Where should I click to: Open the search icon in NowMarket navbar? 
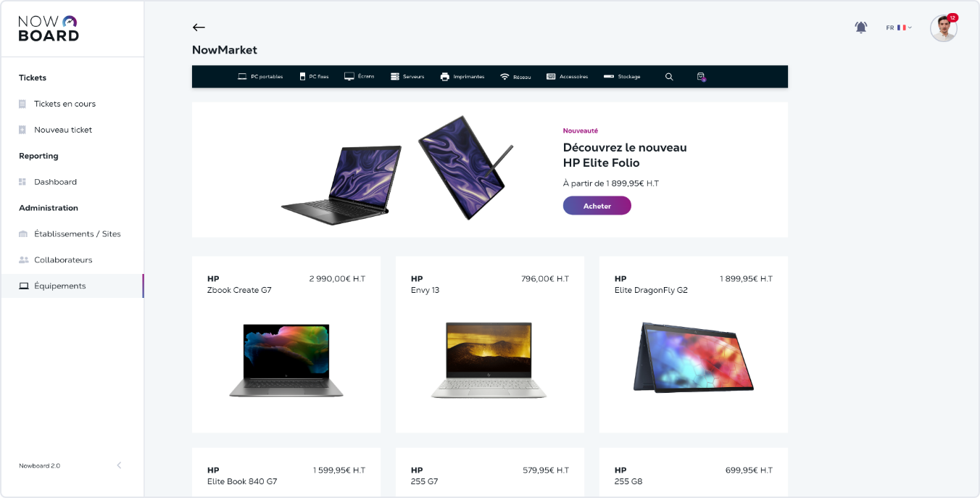point(669,77)
